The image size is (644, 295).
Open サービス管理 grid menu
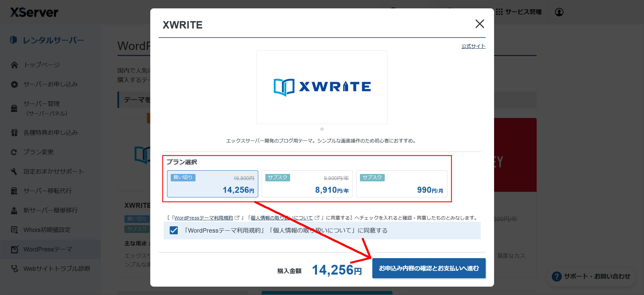(x=519, y=12)
